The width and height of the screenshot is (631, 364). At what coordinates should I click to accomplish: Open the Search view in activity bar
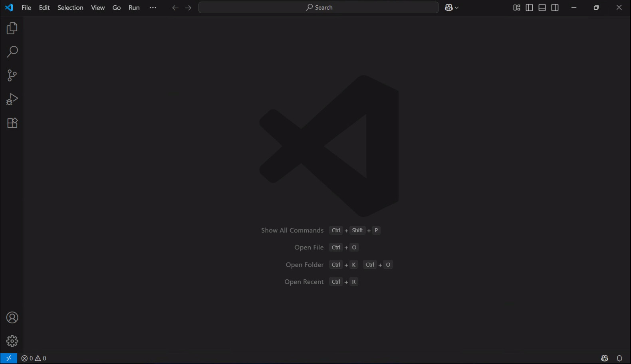pyautogui.click(x=12, y=52)
